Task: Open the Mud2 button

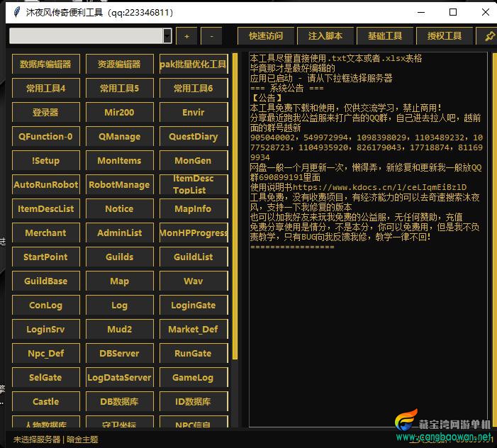Action: (120, 329)
